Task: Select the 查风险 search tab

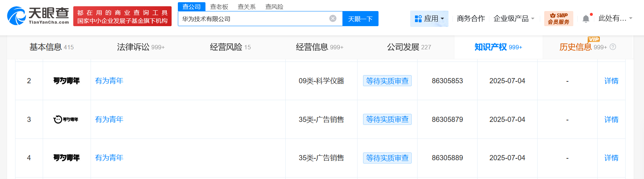Action: [x=274, y=7]
